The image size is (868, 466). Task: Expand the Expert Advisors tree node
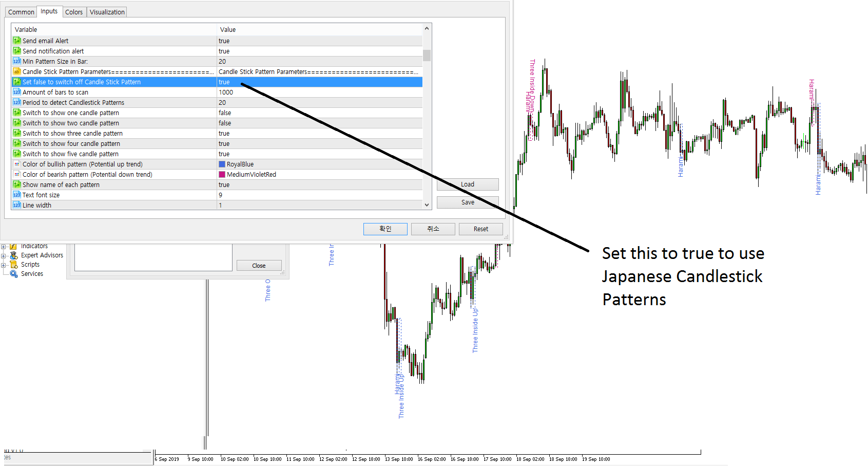pyautogui.click(x=3, y=255)
